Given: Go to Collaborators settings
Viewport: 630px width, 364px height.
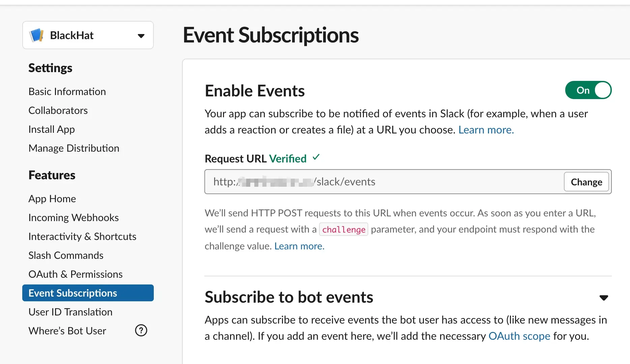Looking at the screenshot, I should pyautogui.click(x=58, y=111).
